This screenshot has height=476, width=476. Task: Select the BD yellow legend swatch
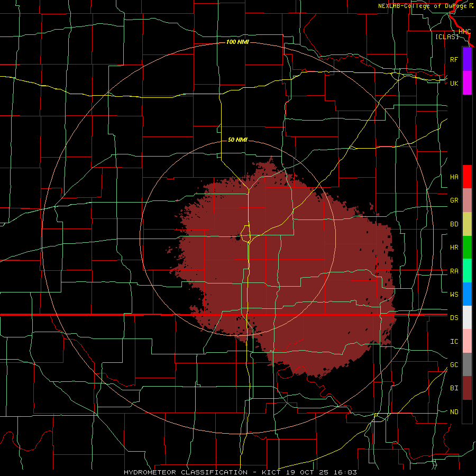point(467,224)
